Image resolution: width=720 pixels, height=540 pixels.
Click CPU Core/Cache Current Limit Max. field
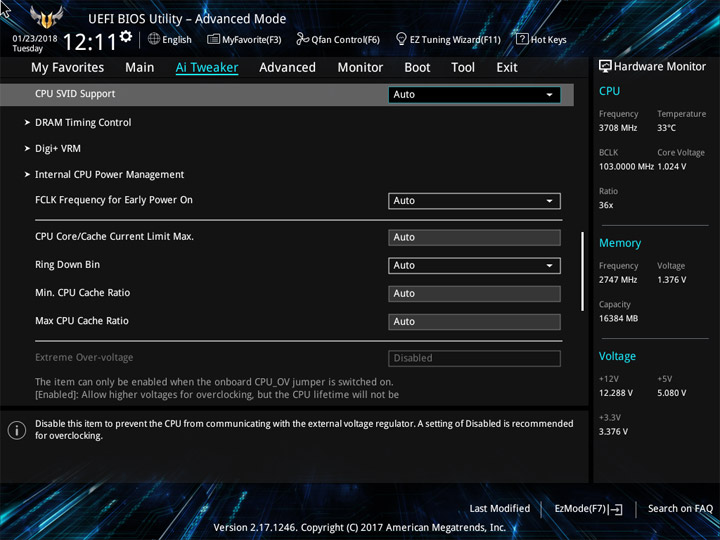[474, 237]
